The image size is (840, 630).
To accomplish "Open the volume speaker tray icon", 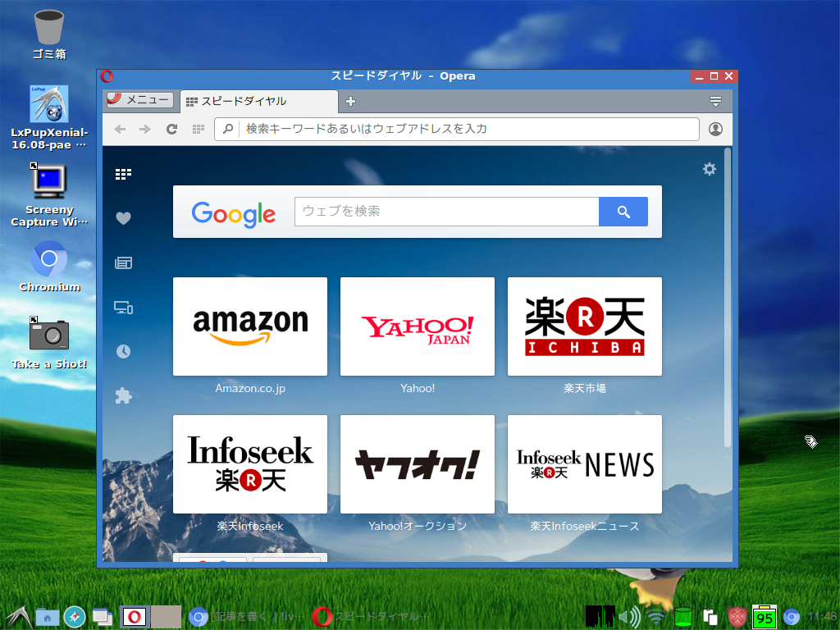I will 629,617.
